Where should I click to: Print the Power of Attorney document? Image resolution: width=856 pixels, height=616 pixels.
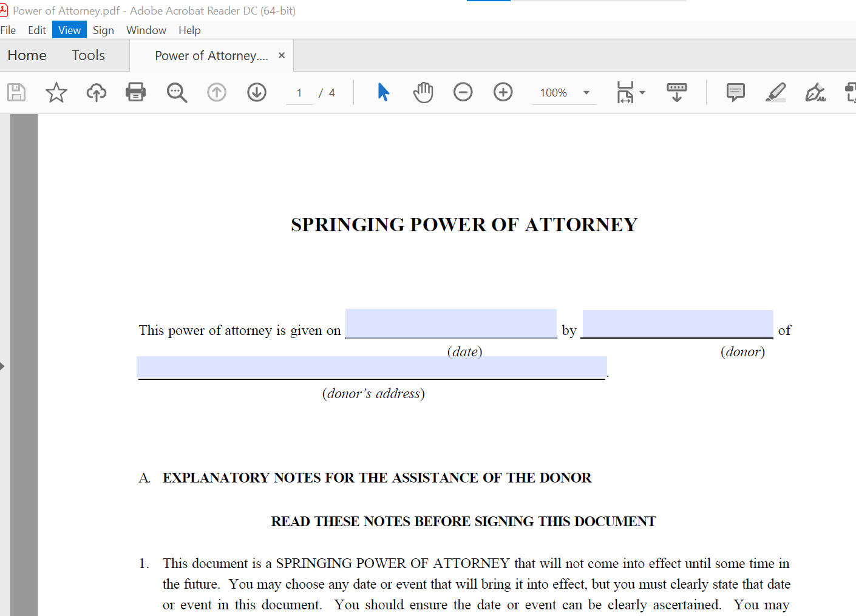[x=135, y=92]
